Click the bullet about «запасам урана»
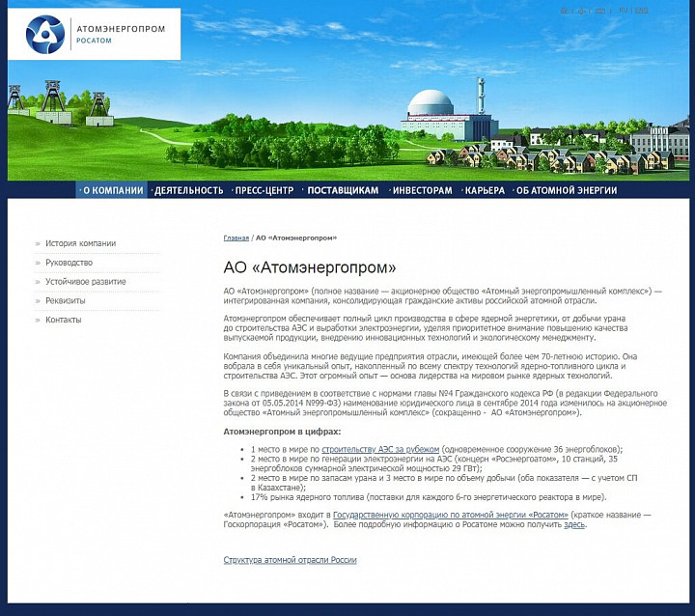 [x=444, y=483]
